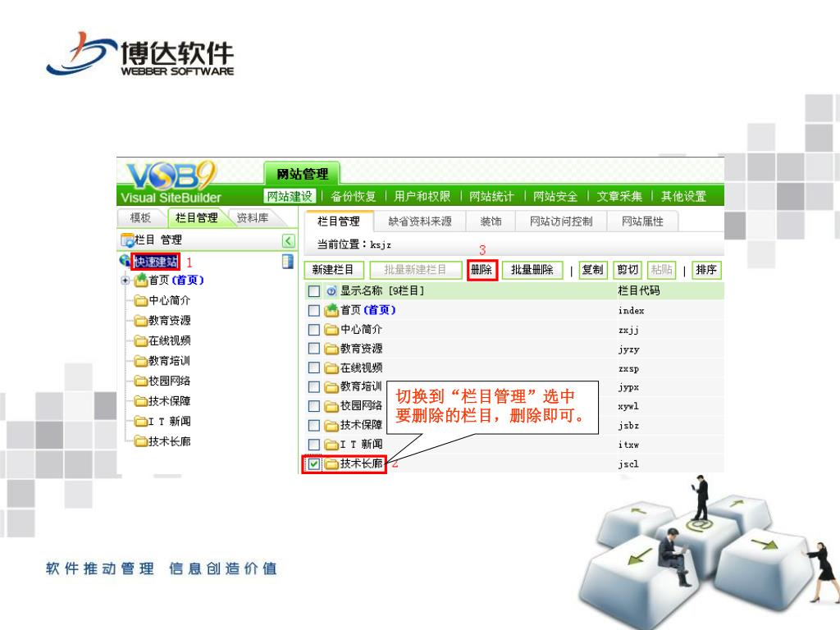840x630 pixels.
Task: Click the jscl code cell
Action: 628,464
